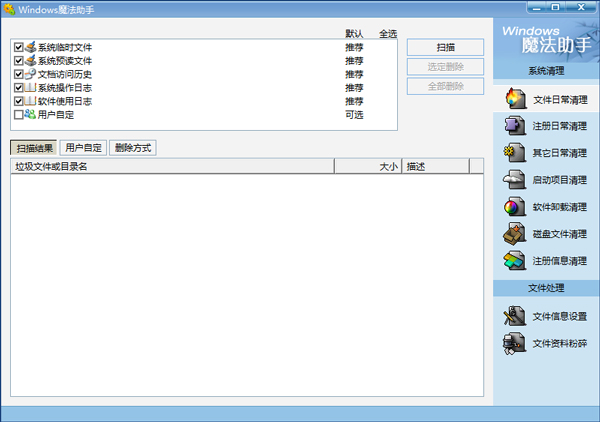Check the 用户自定 checkbox in list

tap(18, 114)
